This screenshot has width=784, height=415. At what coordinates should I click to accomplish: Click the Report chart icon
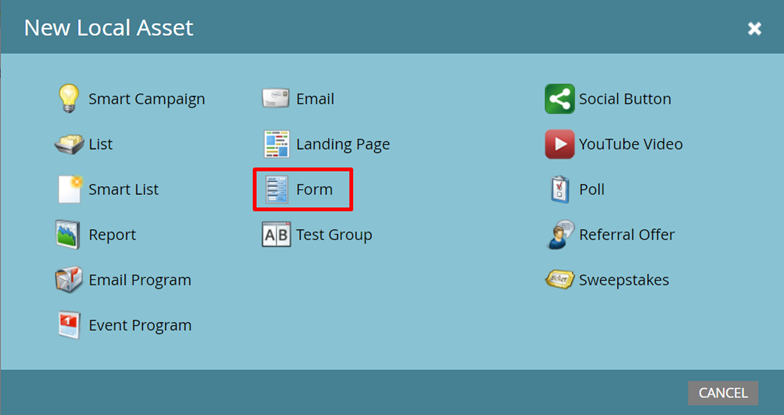coord(68,234)
